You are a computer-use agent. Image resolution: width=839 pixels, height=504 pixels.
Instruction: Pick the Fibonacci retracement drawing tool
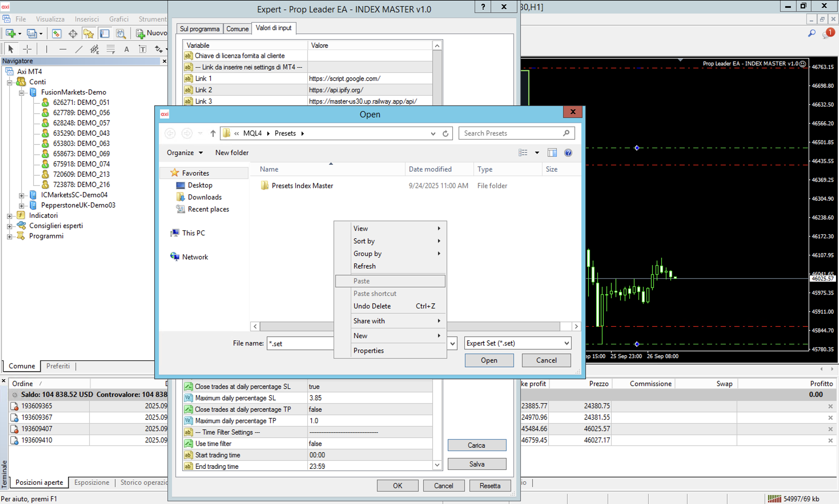[x=111, y=49]
